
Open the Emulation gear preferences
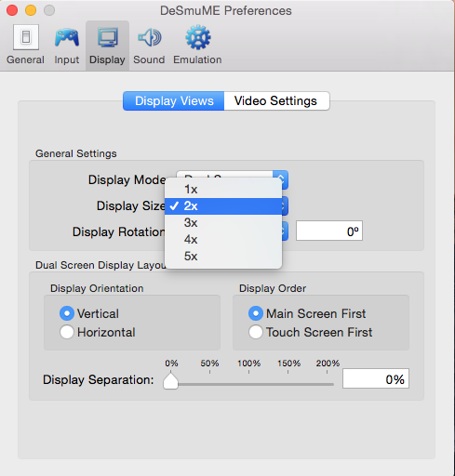coord(197,45)
